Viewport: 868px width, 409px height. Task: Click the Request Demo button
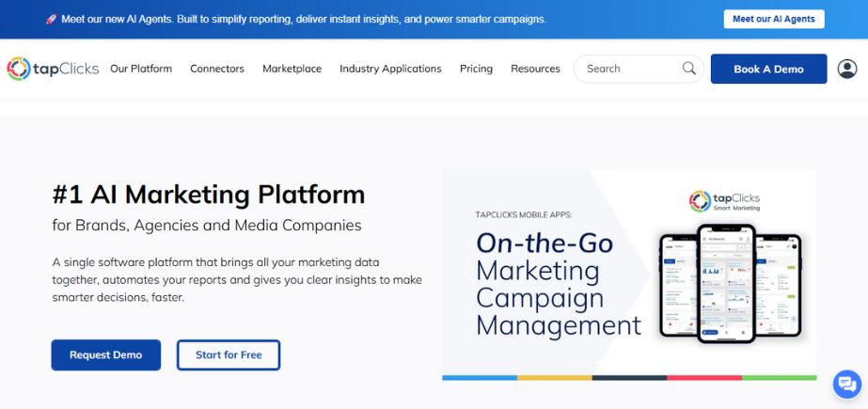tap(105, 354)
